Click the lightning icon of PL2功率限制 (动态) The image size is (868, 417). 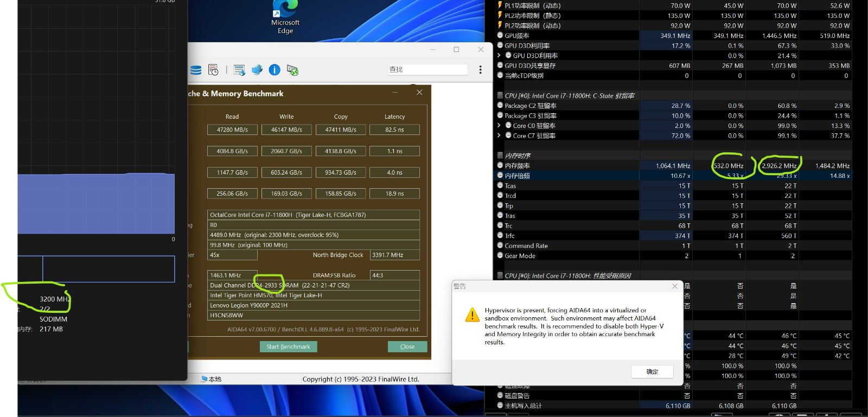coord(500,25)
